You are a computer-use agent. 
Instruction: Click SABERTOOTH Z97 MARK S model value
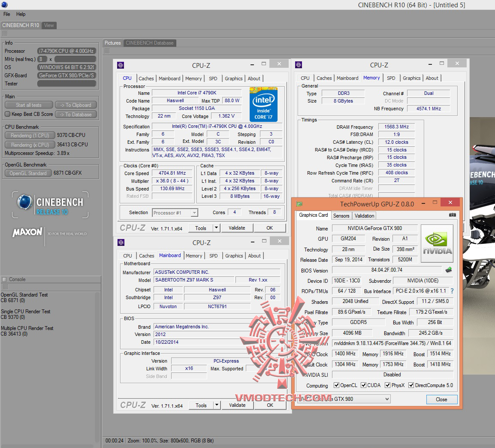click(x=194, y=280)
